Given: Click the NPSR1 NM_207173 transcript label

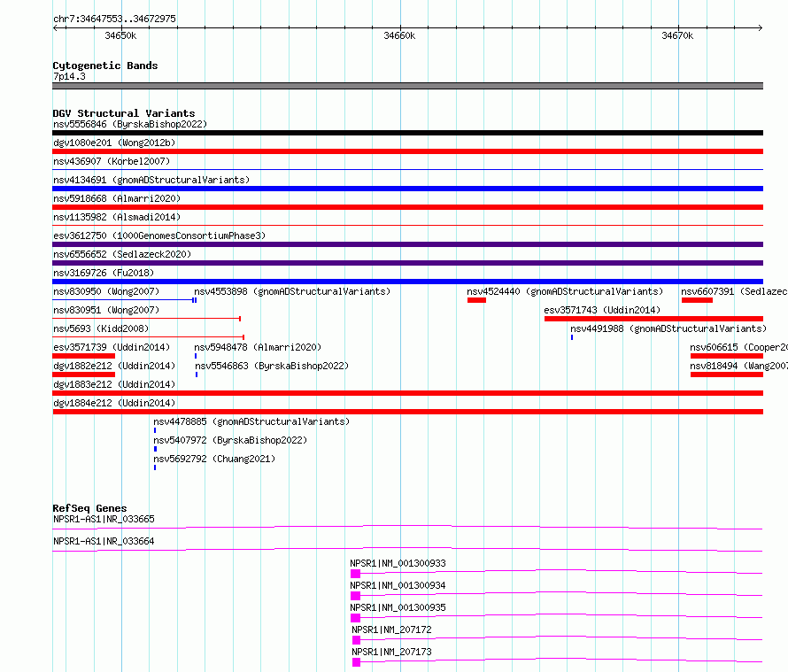Looking at the screenshot, I should click(391, 652).
